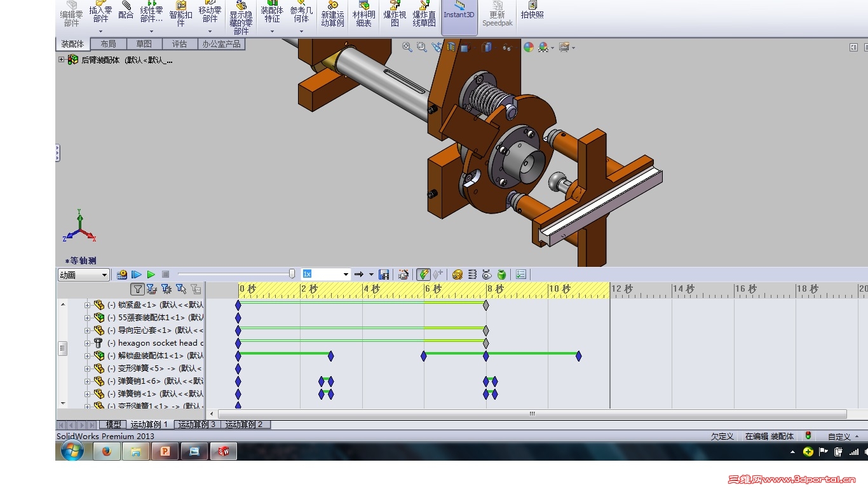Click the animation progress slider handle

click(292, 274)
